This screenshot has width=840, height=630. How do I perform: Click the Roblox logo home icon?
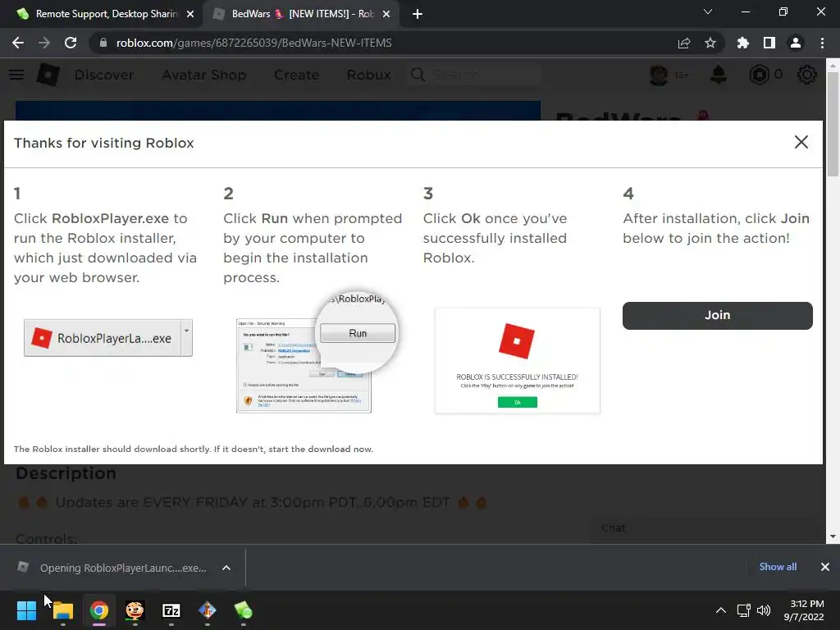coord(48,75)
